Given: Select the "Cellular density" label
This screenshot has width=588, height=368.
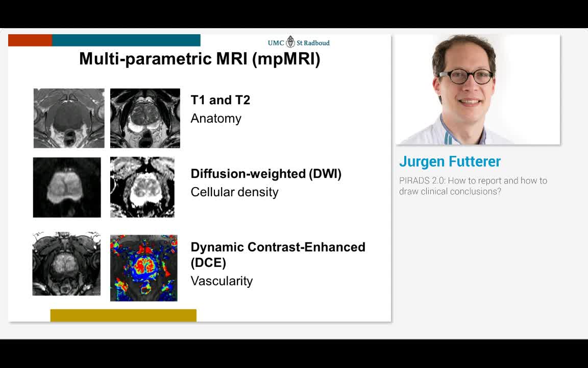Looking at the screenshot, I should (x=234, y=192).
